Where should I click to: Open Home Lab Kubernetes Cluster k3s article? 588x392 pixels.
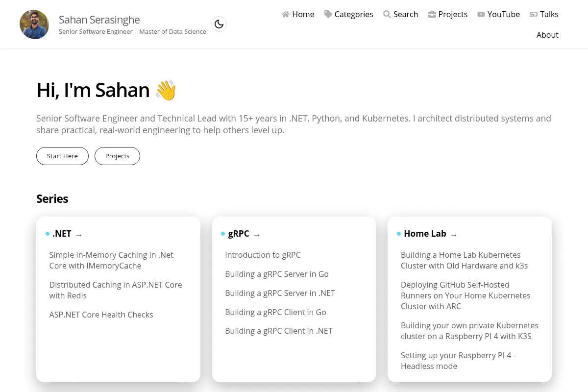[x=464, y=260]
